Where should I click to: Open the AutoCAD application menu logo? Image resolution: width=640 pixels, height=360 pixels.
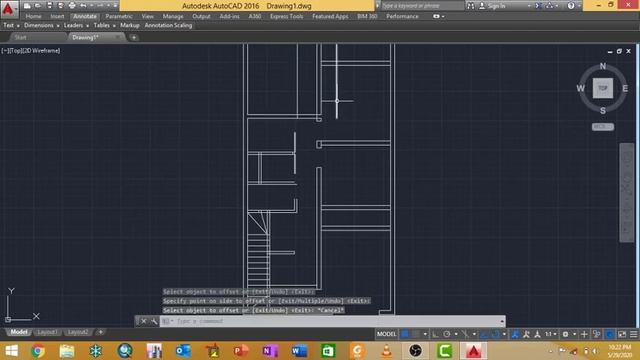pyautogui.click(x=8, y=9)
